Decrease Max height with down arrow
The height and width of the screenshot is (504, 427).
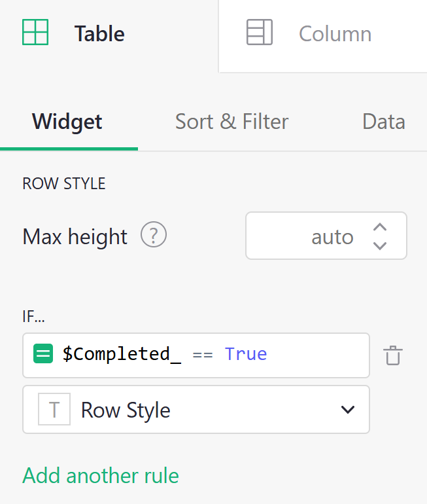380,245
